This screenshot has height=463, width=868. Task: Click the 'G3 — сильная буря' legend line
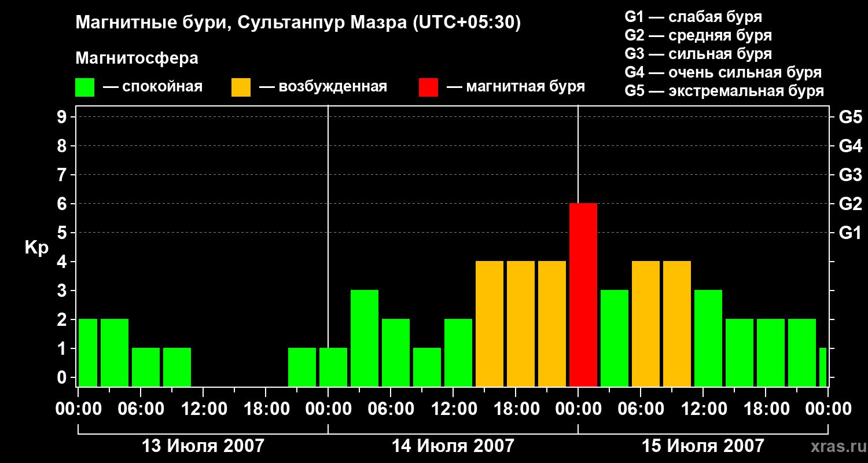coord(698,53)
